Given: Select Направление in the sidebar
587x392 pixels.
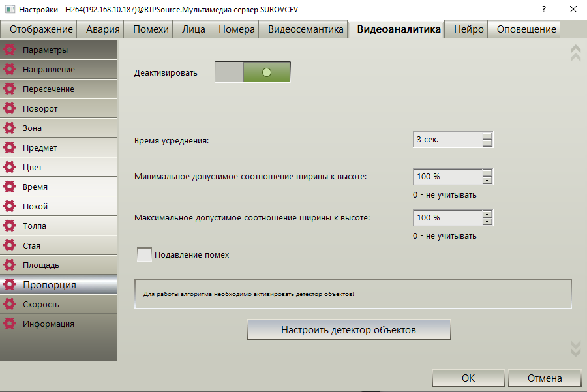Looking at the screenshot, I should (x=59, y=69).
